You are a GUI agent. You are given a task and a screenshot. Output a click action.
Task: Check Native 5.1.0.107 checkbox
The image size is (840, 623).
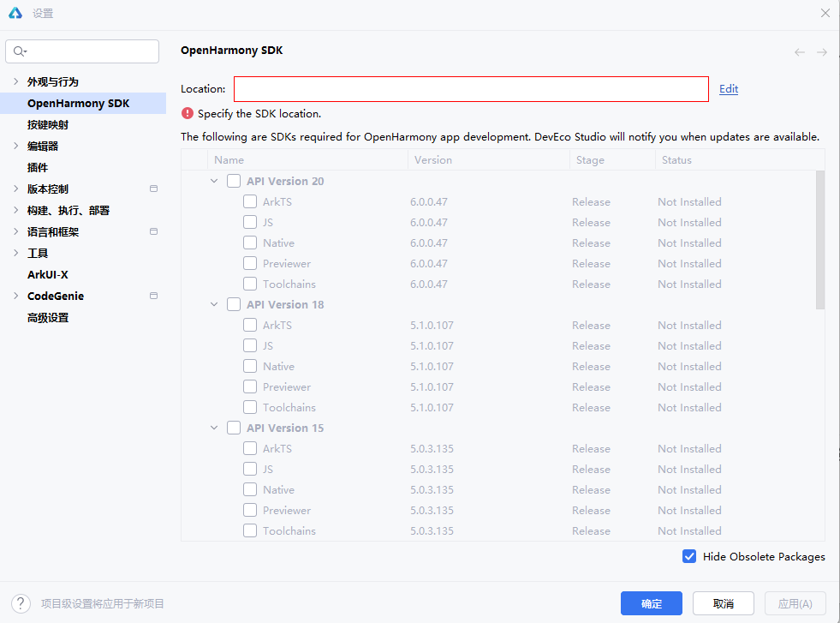[250, 366]
